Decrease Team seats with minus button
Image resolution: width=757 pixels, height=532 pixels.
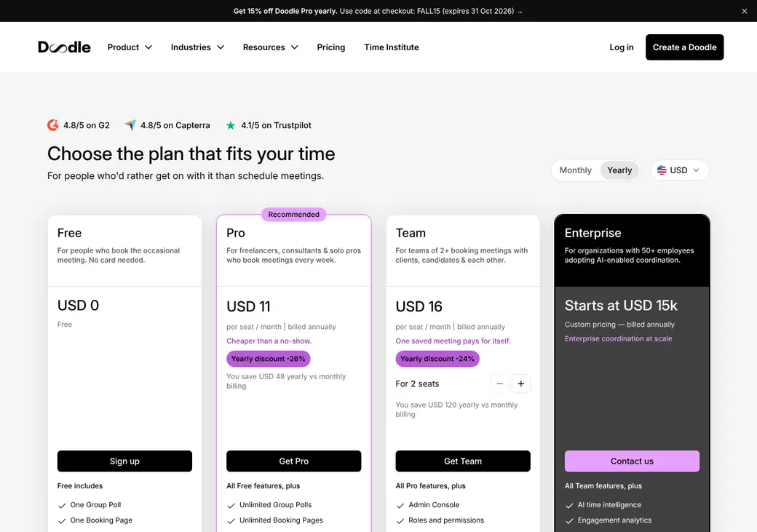(499, 384)
